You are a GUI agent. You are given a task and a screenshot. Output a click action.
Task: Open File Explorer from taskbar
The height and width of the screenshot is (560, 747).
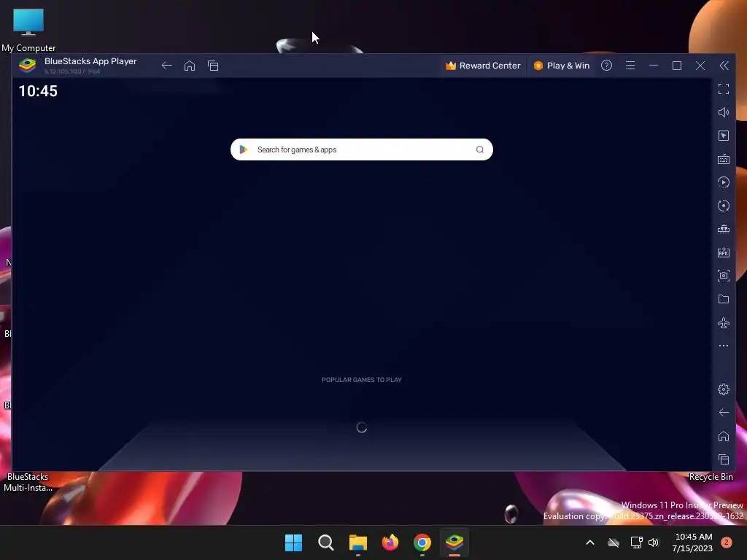pos(357,542)
